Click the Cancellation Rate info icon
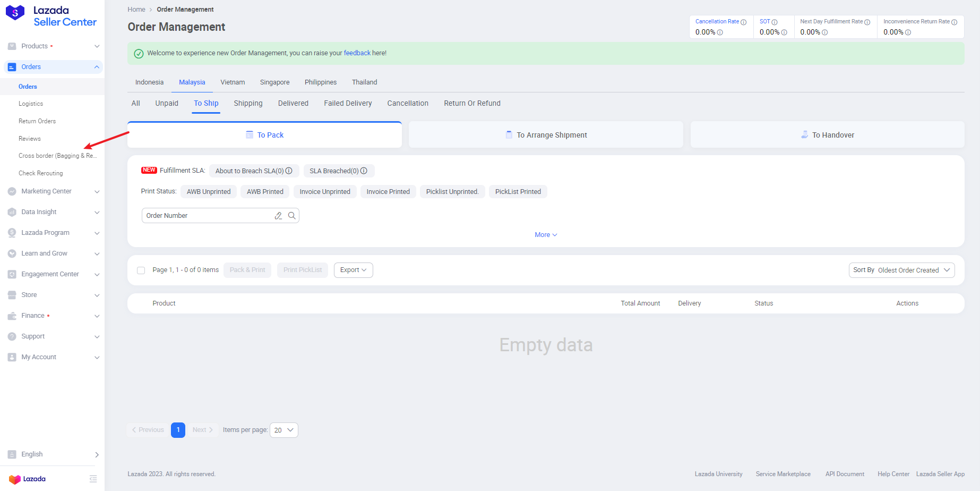The height and width of the screenshot is (491, 980). 744,22
